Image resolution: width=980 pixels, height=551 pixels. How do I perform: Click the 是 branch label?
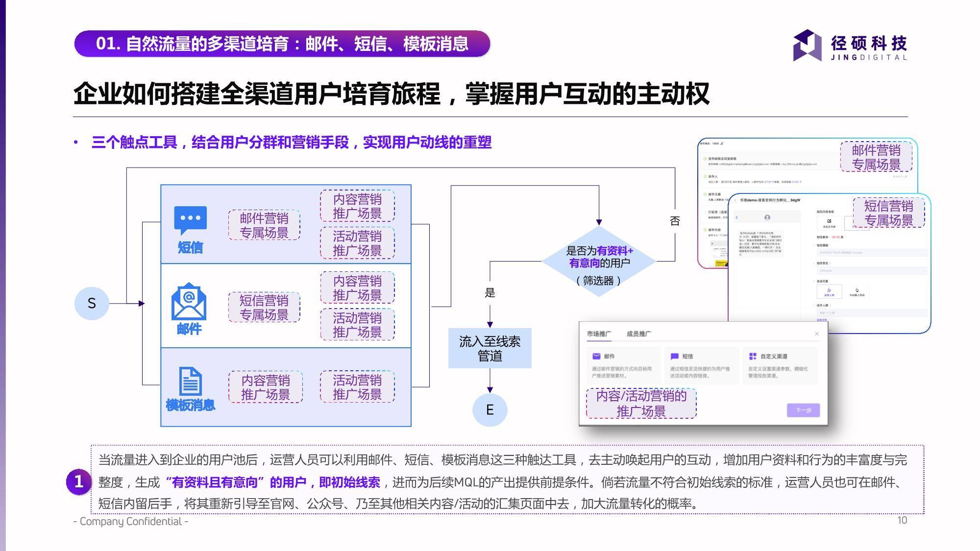coord(490,293)
